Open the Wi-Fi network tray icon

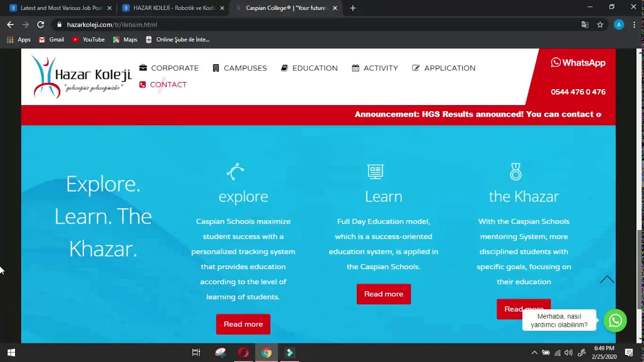tap(557, 352)
